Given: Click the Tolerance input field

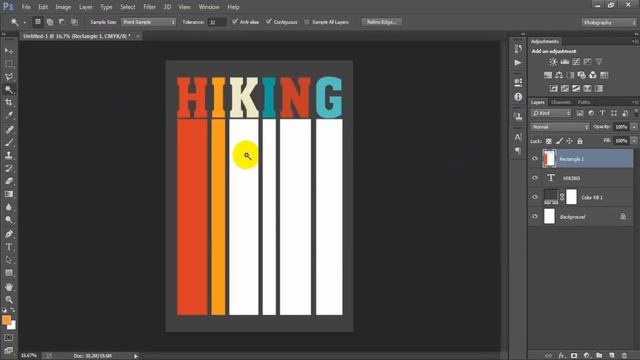Looking at the screenshot, I should (x=217, y=22).
